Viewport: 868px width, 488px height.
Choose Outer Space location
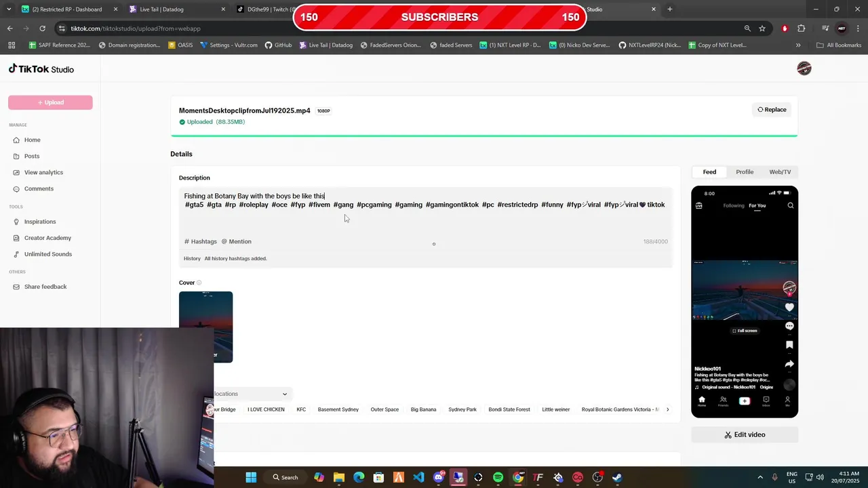[384, 409]
